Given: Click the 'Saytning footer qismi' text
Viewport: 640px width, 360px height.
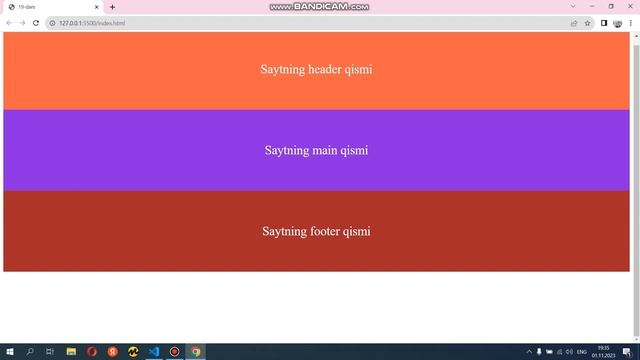Looking at the screenshot, I should point(316,231).
